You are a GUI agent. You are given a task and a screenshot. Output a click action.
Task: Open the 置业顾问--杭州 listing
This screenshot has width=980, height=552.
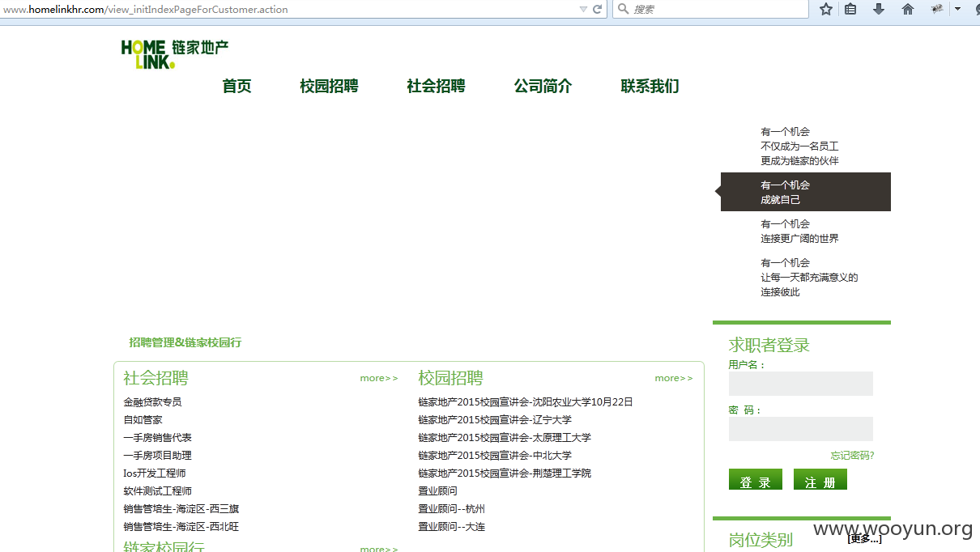point(451,509)
